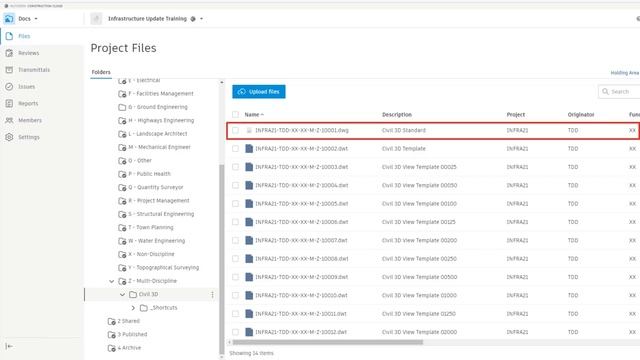The image size is (640, 360).
Task: Click file icon of 10001.dwg
Action: 249,130
